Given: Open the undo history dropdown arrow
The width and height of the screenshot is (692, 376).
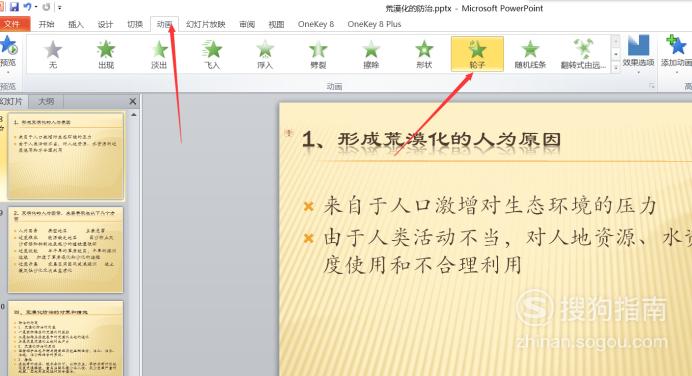Looking at the screenshot, I should point(36,8).
